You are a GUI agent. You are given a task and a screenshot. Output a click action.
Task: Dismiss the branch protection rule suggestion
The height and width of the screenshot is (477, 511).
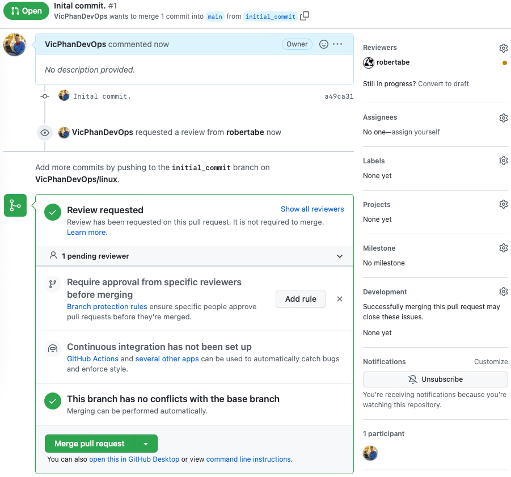click(x=339, y=299)
